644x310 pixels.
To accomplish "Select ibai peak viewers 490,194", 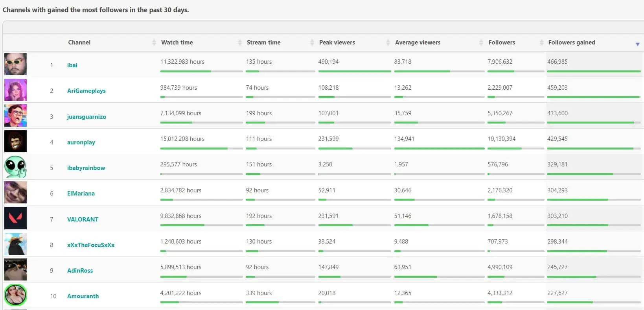I will (328, 62).
